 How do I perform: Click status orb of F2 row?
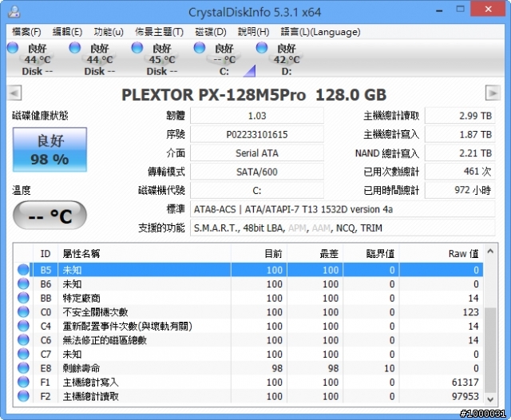tap(23, 396)
